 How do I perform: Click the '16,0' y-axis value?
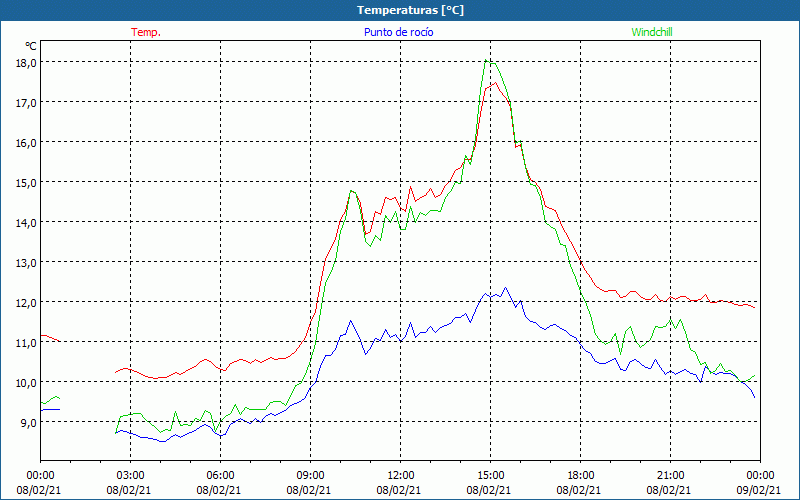click(x=26, y=143)
